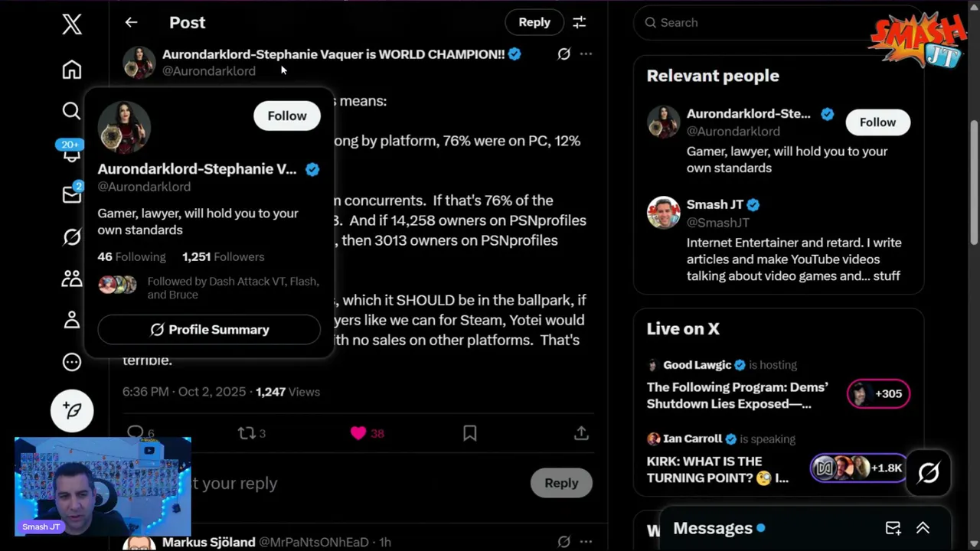Open Grok from the left sidebar

[72, 237]
